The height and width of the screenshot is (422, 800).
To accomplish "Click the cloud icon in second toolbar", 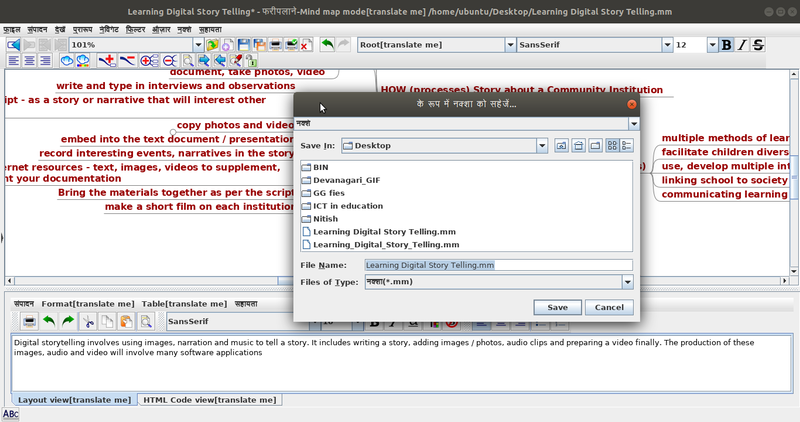I will [67, 61].
